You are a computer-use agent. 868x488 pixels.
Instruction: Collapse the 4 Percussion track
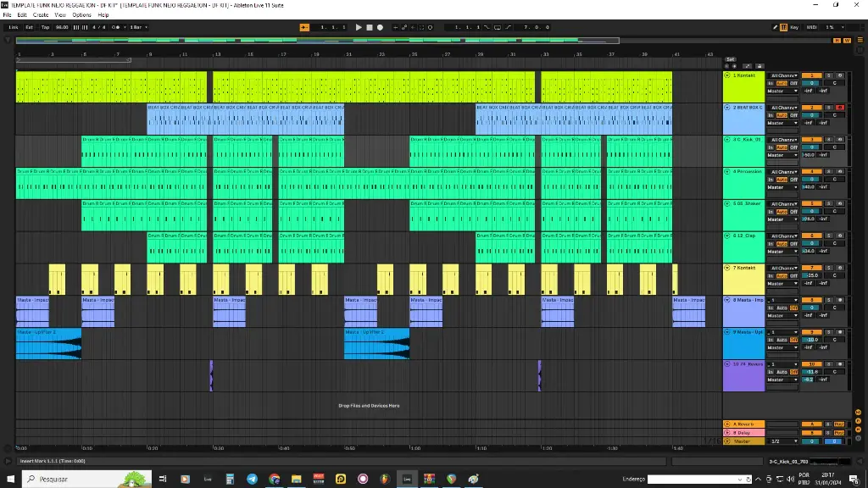[x=727, y=171]
